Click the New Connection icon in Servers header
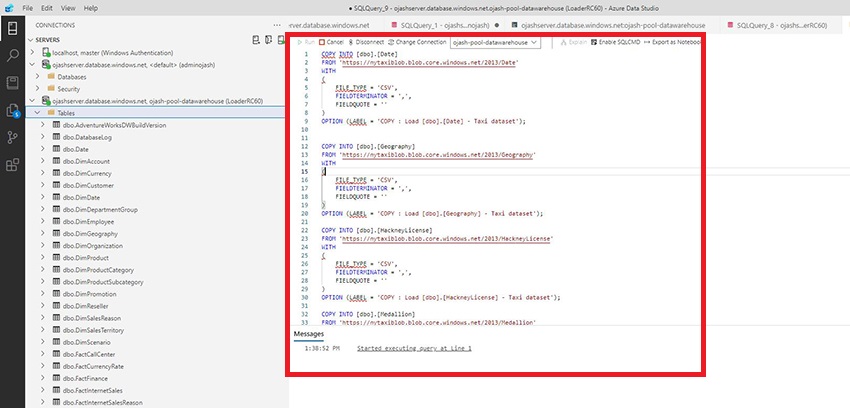Image resolution: width=850 pixels, height=408 pixels. click(x=256, y=40)
